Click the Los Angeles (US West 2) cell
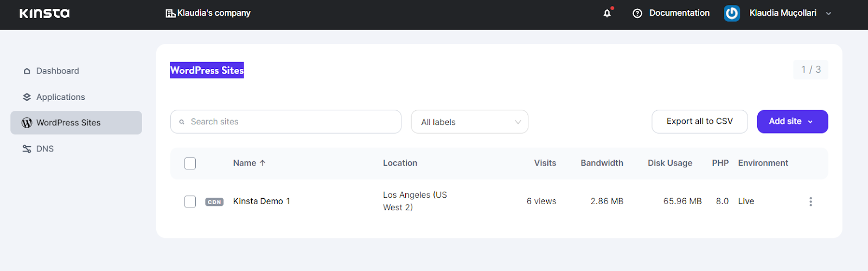The width and height of the screenshot is (868, 271). [x=415, y=201]
